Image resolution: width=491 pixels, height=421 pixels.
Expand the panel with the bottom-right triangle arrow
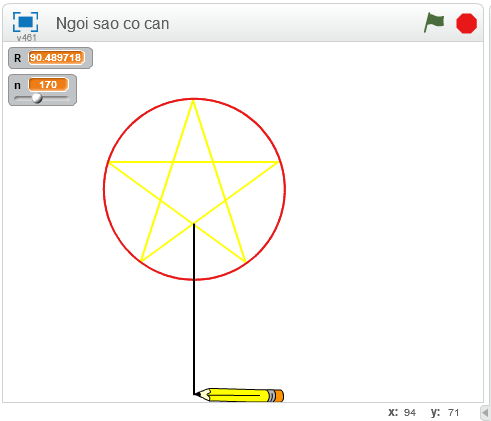tap(485, 413)
